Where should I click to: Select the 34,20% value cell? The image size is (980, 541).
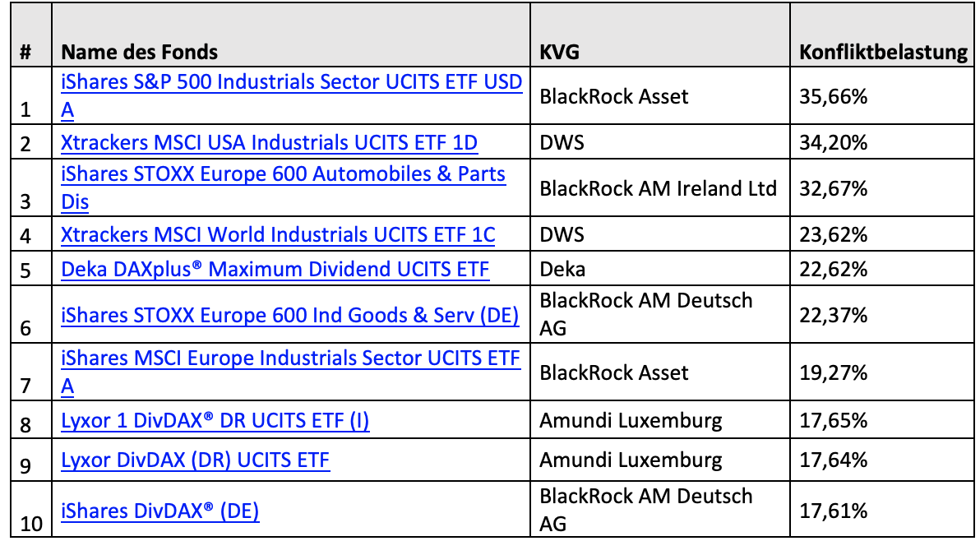click(884, 143)
